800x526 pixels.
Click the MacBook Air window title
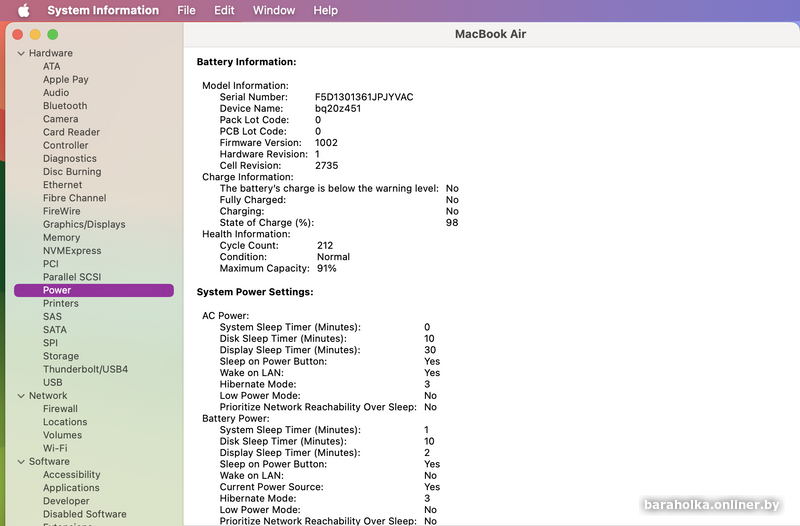click(x=490, y=34)
